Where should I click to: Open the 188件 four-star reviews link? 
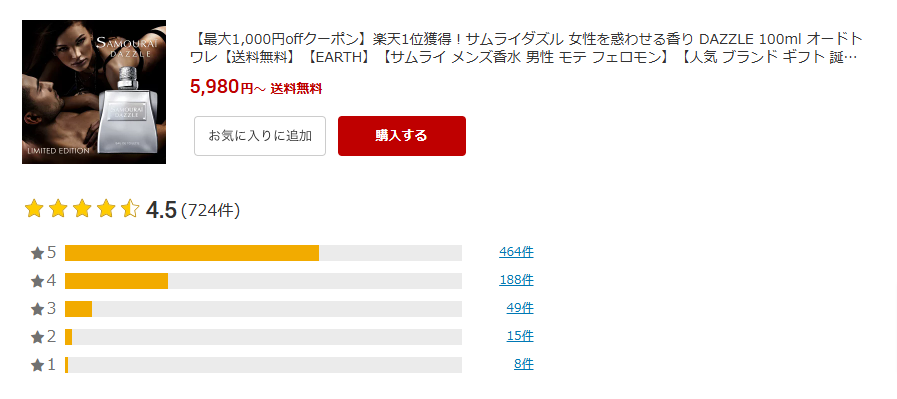(516, 280)
